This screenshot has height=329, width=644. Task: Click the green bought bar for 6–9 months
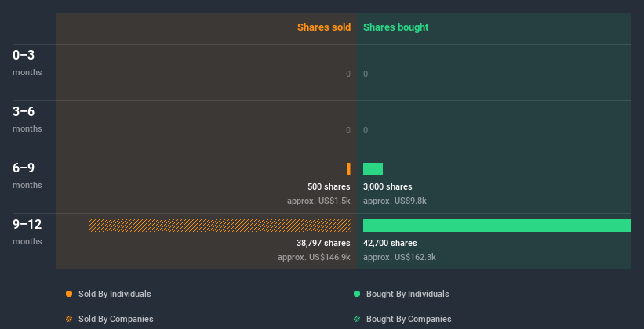373,169
